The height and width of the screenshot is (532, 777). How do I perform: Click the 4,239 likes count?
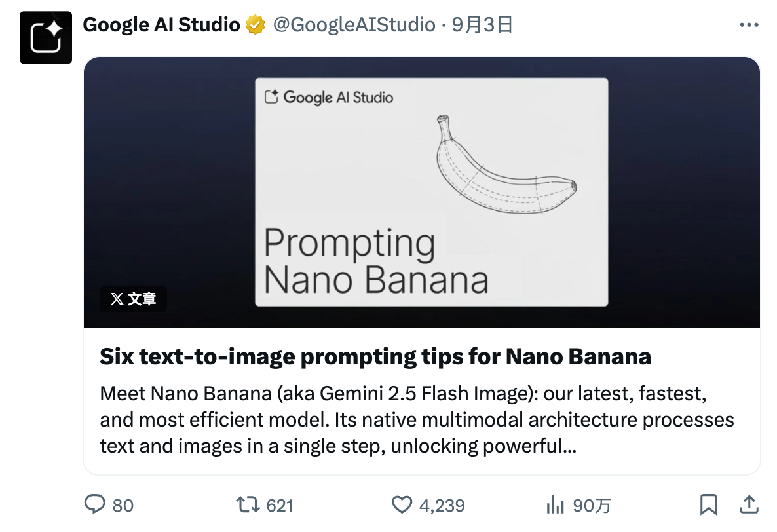[x=442, y=505]
